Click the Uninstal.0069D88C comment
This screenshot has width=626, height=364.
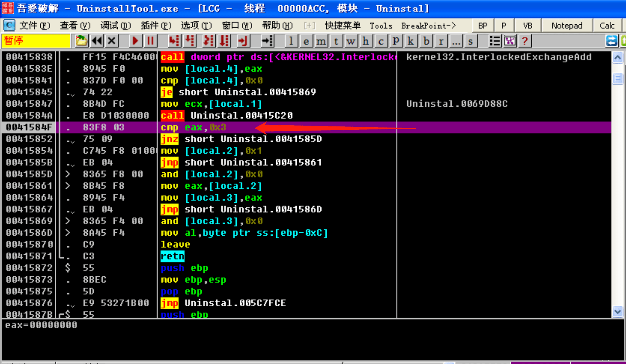point(457,104)
